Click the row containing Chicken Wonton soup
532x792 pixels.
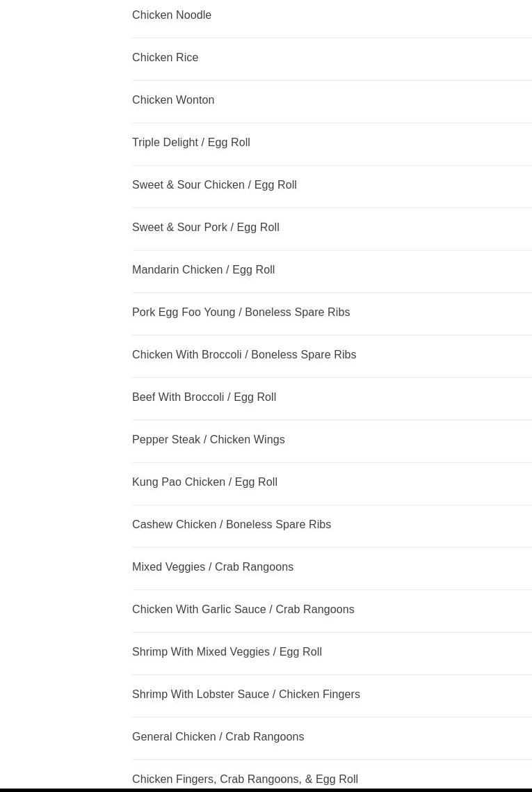pyautogui.click(x=332, y=100)
